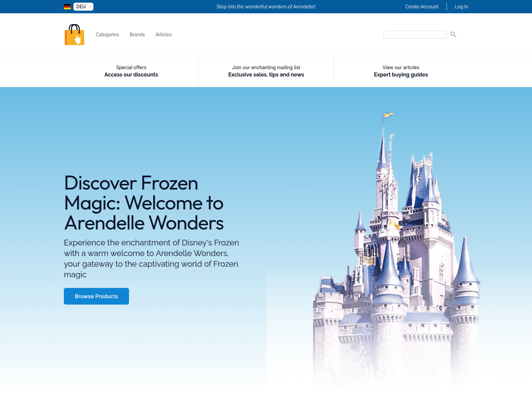Open Access our discounts link
532x399 pixels.
131,74
